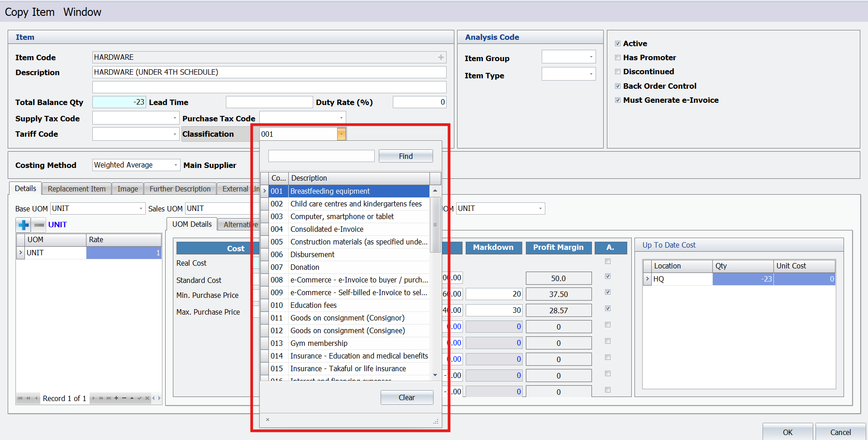
Task: Select 007 Donation in classification list
Action: [x=305, y=267]
